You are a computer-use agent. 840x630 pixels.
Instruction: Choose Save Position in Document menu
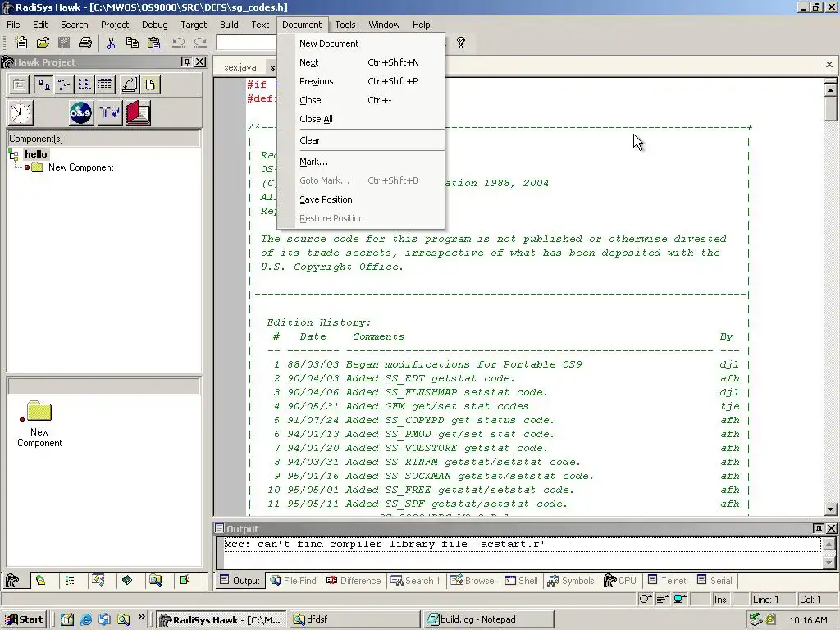point(361,199)
